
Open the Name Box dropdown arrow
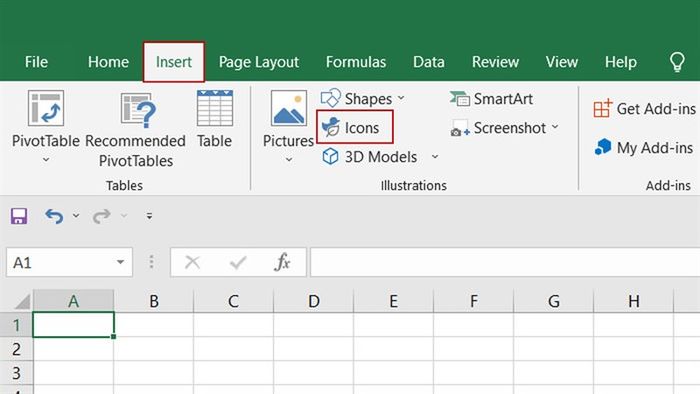point(121,262)
